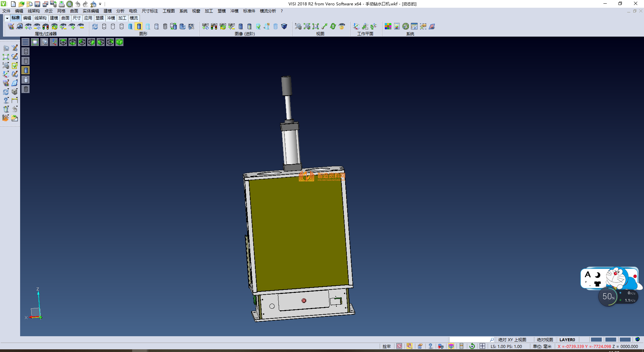Click the solid green cube view icon

119,42
